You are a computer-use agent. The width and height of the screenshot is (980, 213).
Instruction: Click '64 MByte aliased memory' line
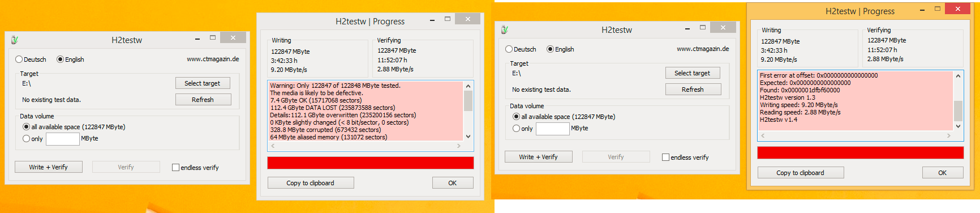tap(329, 137)
